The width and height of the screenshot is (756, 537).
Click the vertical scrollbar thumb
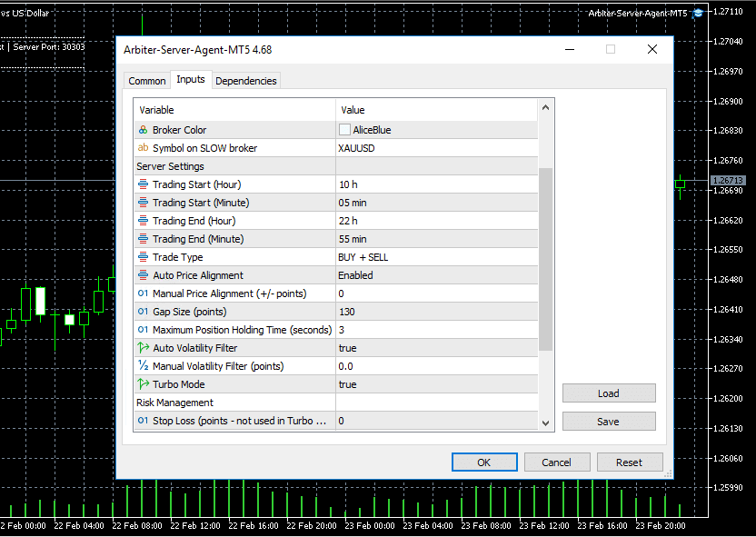(x=545, y=259)
